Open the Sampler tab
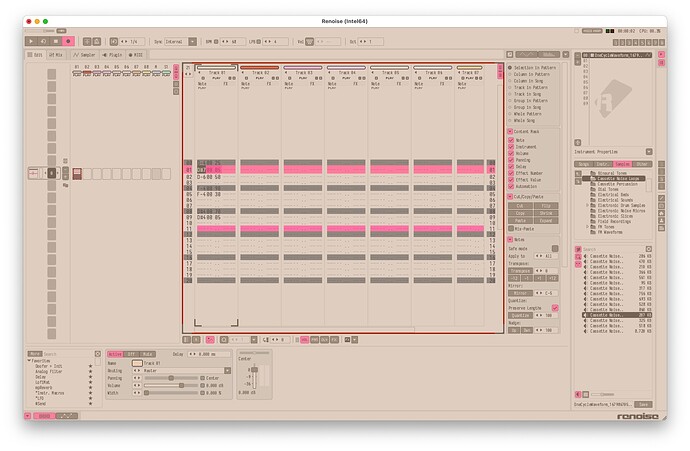The width and height of the screenshot is (690, 451). click(x=84, y=55)
